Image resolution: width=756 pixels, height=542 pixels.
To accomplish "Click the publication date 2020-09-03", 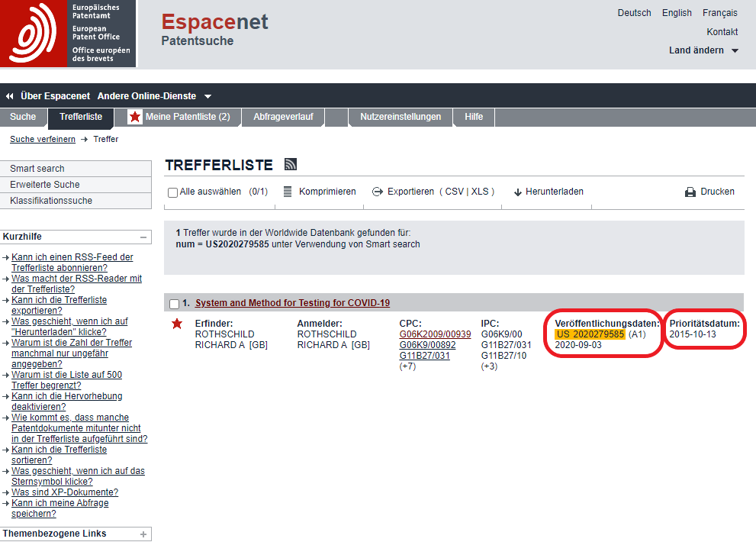I will (578, 345).
